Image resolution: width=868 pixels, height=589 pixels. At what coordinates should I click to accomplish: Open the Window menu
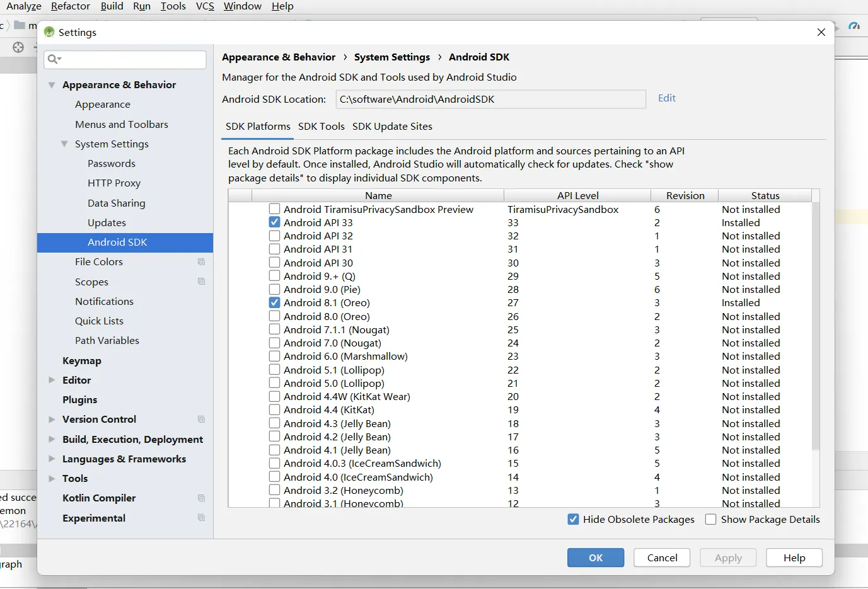click(243, 6)
